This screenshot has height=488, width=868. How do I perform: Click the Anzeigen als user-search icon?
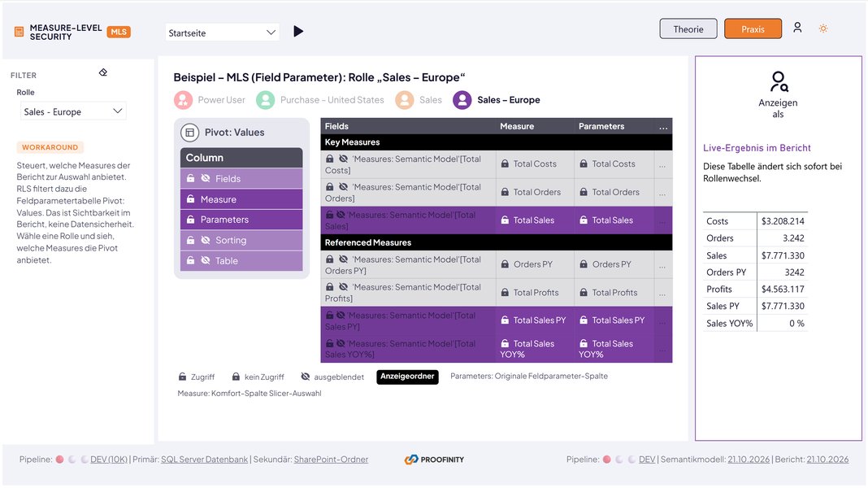[779, 81]
